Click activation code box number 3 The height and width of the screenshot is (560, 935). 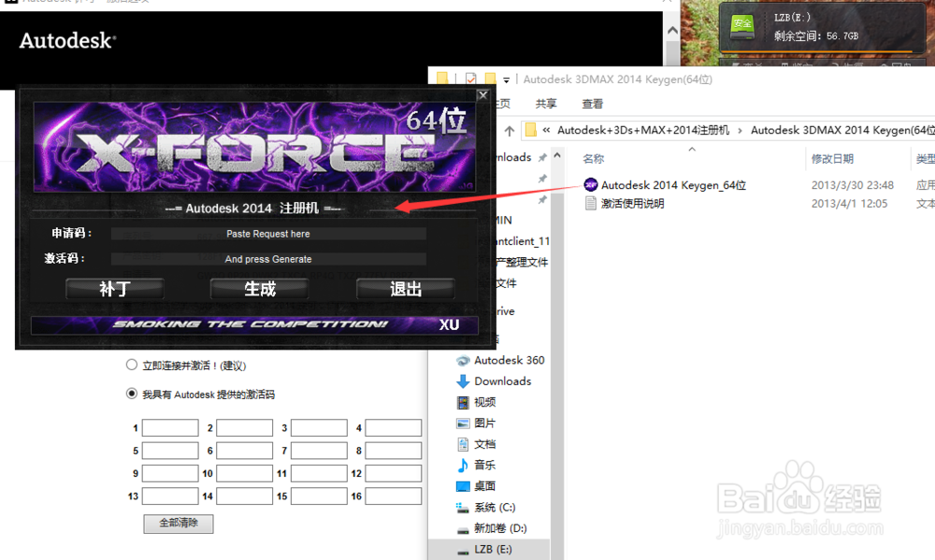[x=319, y=427]
